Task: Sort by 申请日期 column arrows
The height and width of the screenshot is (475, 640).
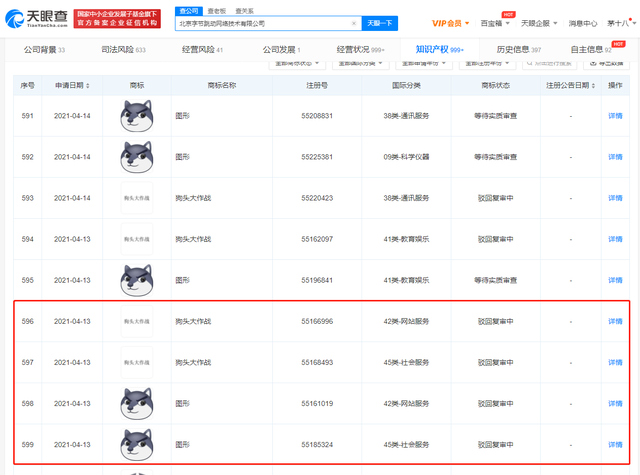Action: click(x=88, y=85)
